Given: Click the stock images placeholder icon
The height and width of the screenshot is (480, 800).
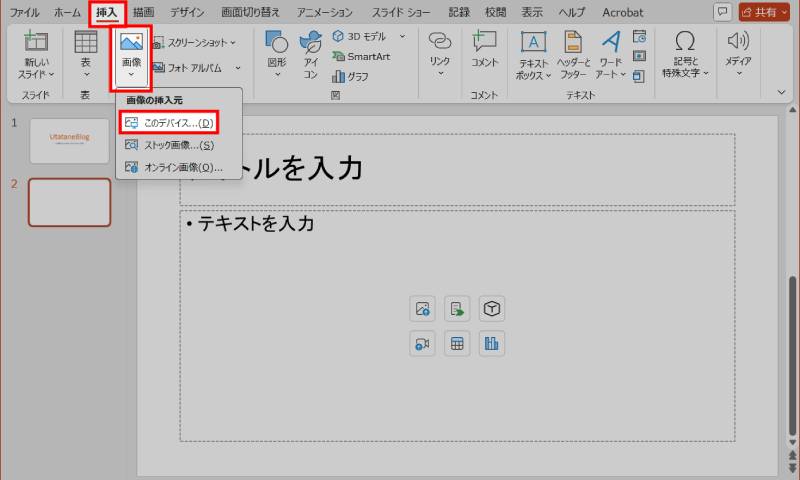Looking at the screenshot, I should point(422,309).
